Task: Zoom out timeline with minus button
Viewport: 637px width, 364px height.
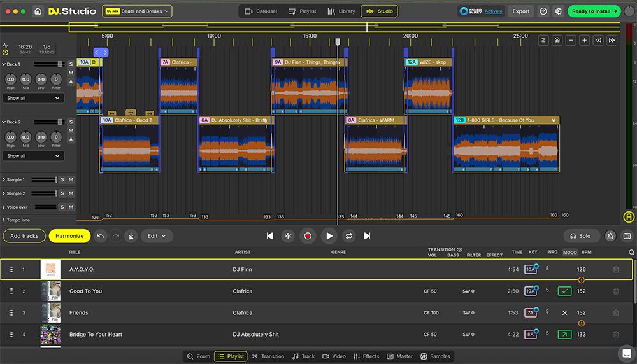Action: pyautogui.click(x=571, y=40)
